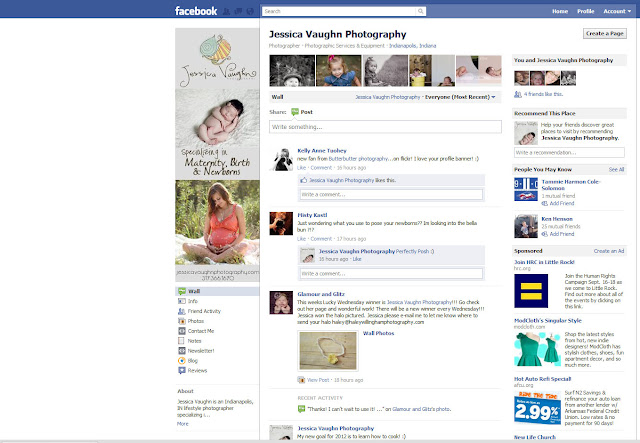
Task: Click the Create an Ad link
Action: pyautogui.click(x=609, y=251)
